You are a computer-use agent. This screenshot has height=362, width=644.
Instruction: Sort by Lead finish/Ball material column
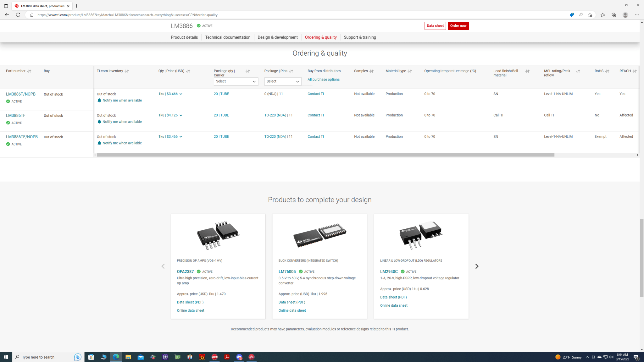(527, 71)
